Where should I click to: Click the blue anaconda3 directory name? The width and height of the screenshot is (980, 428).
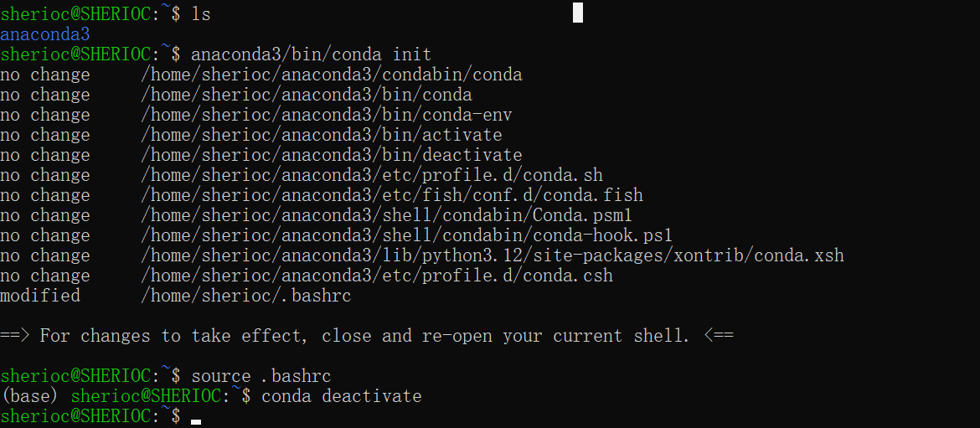pos(44,34)
